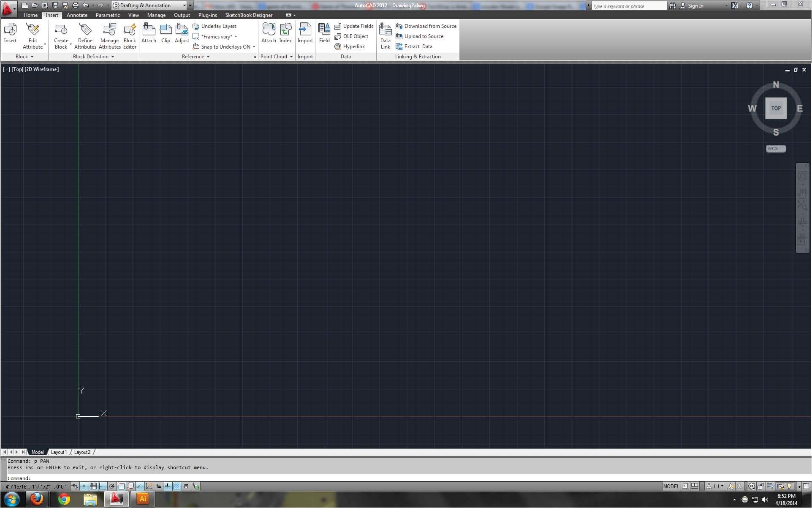Screen dimensions: 812x508
Task: Switch to the Home ribbon tab
Action: pos(30,15)
